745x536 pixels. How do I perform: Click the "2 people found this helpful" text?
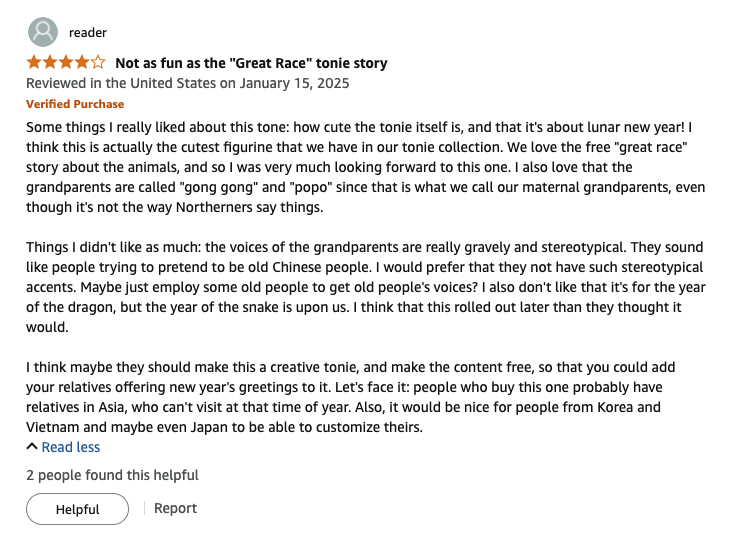tap(112, 475)
